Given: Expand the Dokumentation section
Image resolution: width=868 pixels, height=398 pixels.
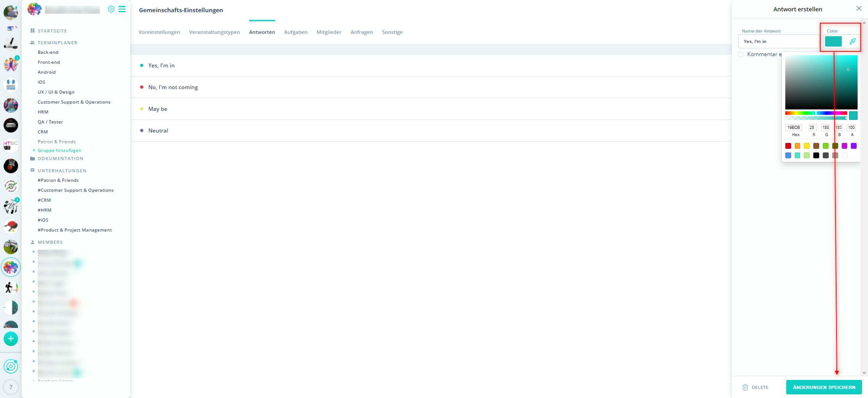Looking at the screenshot, I should pyautogui.click(x=60, y=158).
